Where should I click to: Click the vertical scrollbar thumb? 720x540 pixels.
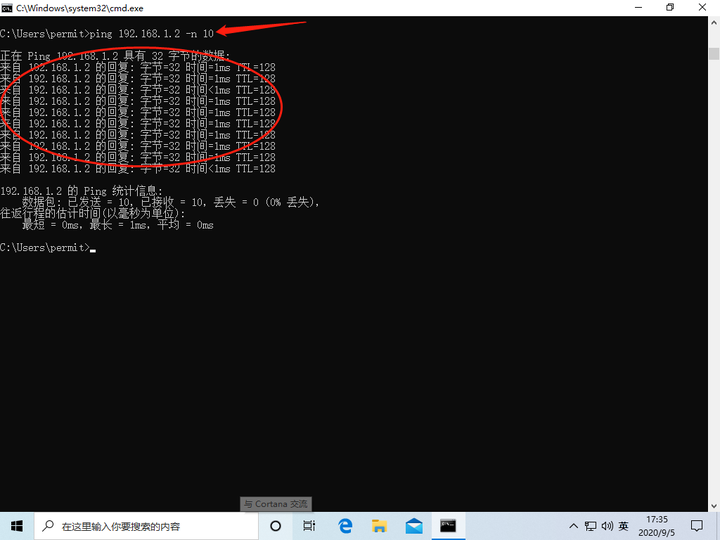(x=714, y=53)
